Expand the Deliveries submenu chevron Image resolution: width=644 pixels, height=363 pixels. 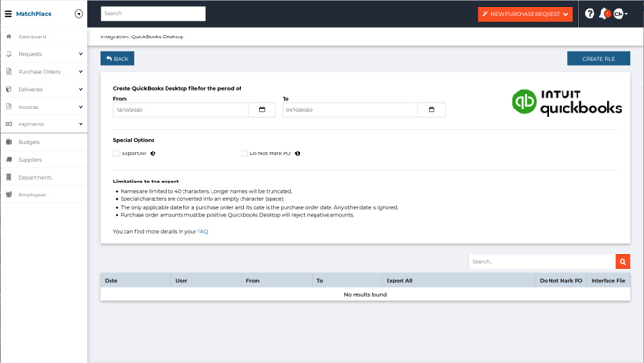[80, 89]
